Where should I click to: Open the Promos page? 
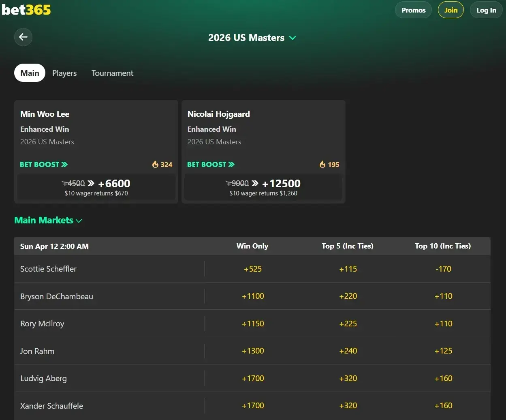[413, 10]
